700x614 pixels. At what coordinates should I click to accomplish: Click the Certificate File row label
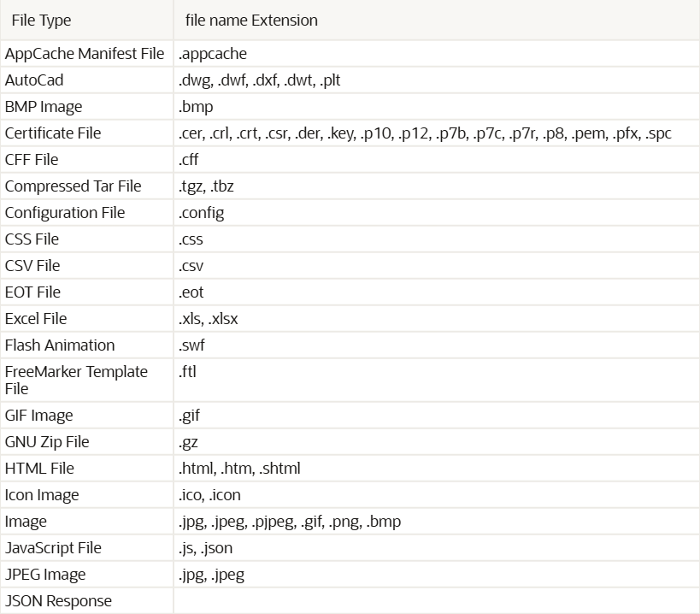[x=53, y=133]
